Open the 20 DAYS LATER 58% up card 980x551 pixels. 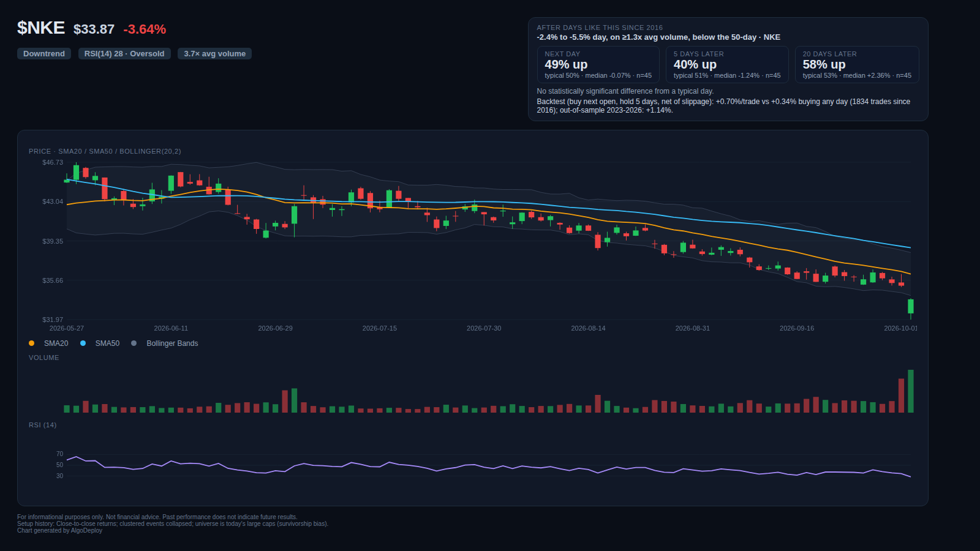[857, 64]
